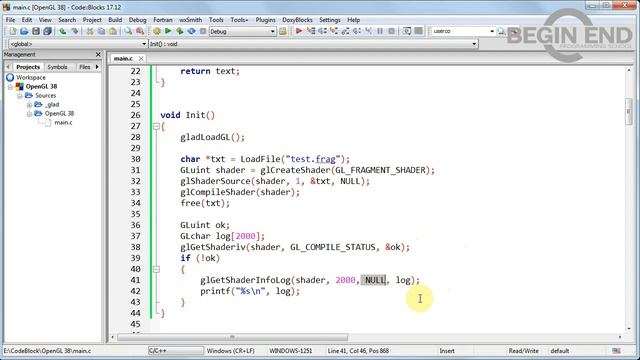Viewport: 640px width, 360px height.
Task: Click the Show target dialog icon
Action: [x=282, y=31]
